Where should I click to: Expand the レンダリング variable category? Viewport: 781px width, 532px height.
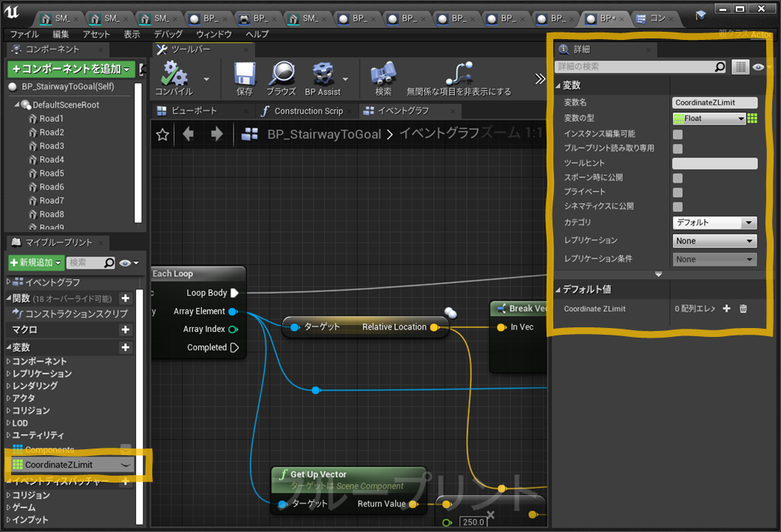click(x=8, y=385)
